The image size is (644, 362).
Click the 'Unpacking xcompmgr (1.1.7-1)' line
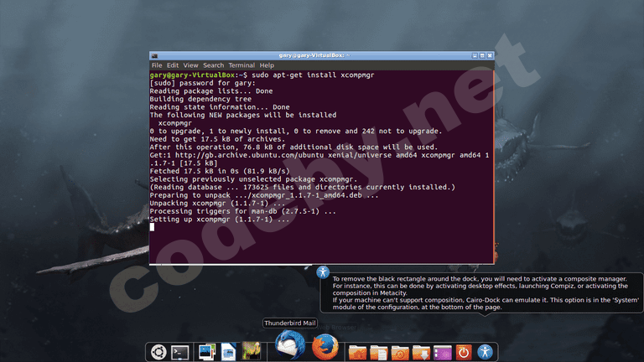click(x=217, y=203)
